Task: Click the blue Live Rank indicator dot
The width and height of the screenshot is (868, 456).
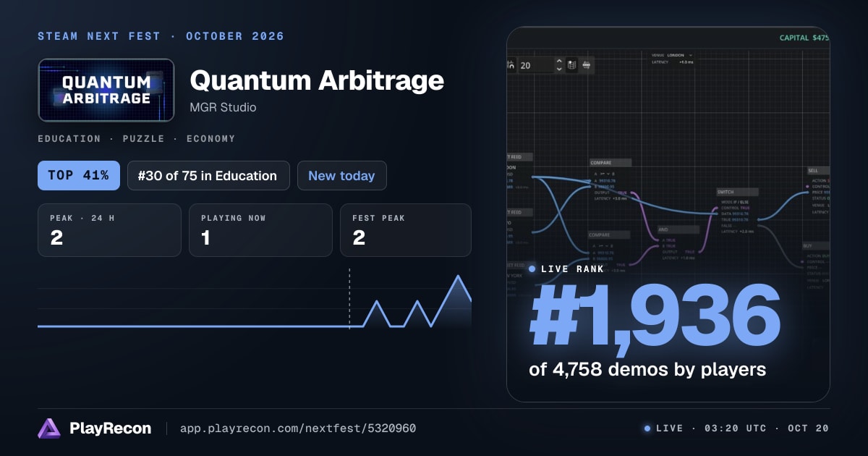Action: coord(532,269)
